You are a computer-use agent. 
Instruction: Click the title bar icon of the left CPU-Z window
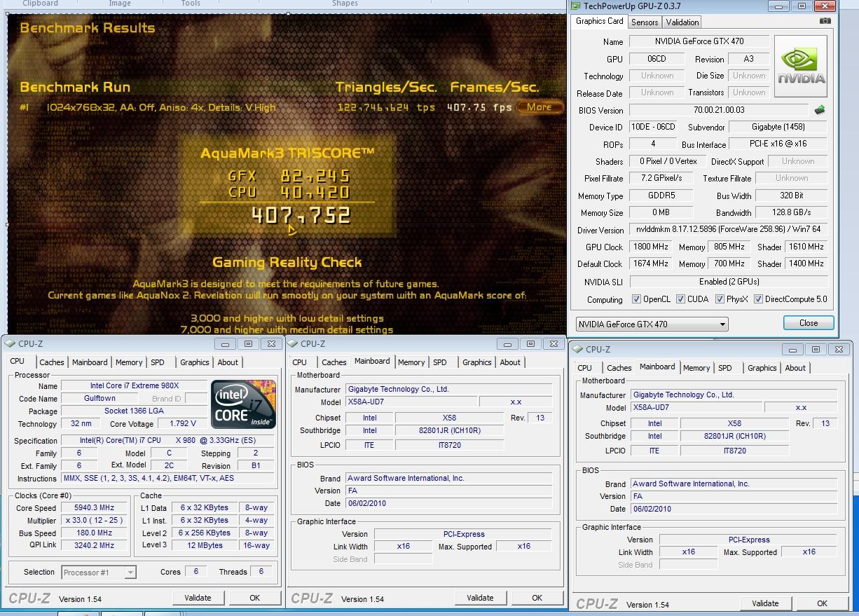pyautogui.click(x=11, y=343)
